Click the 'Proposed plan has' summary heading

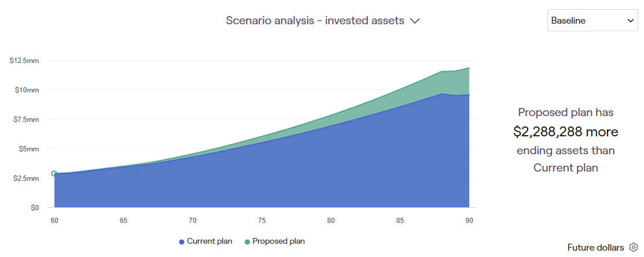coord(565,113)
